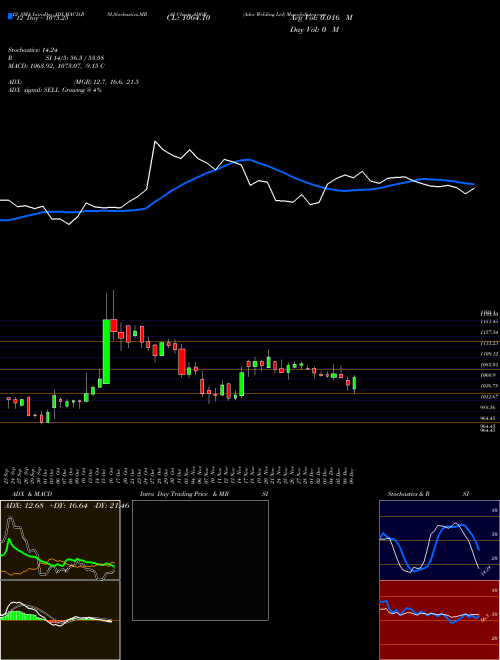Click the 988.56 price axis label

pos(489,407)
